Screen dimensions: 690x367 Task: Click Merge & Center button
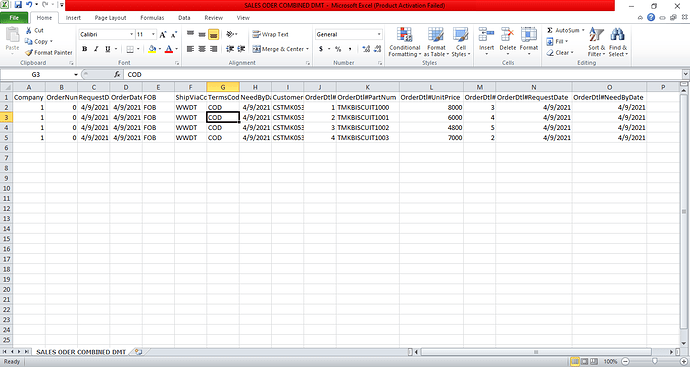point(281,49)
